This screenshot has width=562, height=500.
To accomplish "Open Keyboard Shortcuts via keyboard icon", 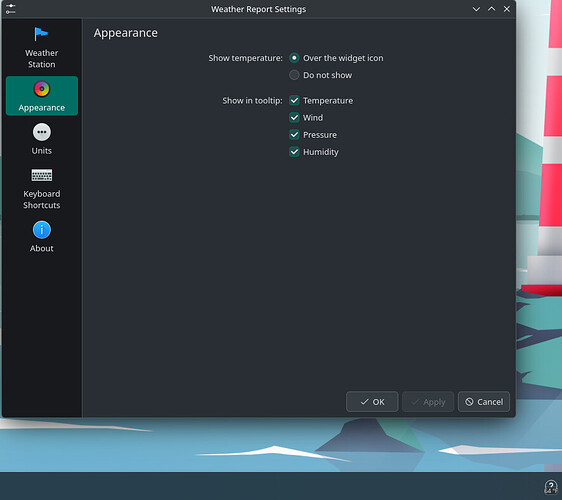I will pos(42,175).
